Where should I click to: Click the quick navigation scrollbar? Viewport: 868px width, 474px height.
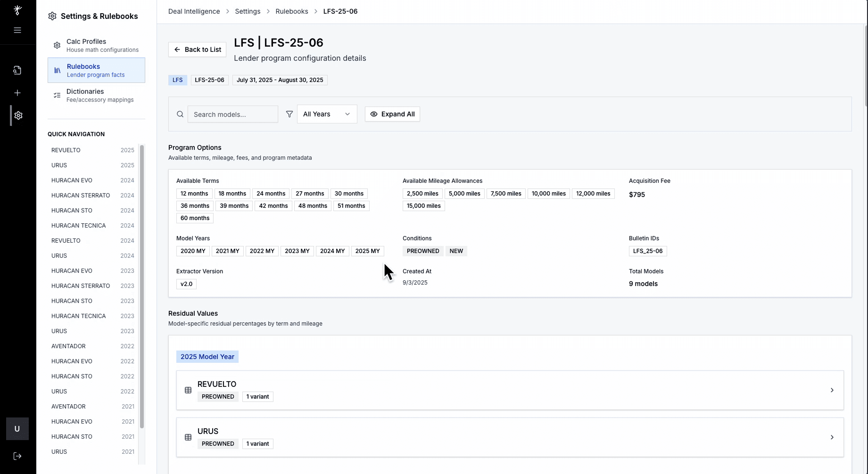click(142, 286)
